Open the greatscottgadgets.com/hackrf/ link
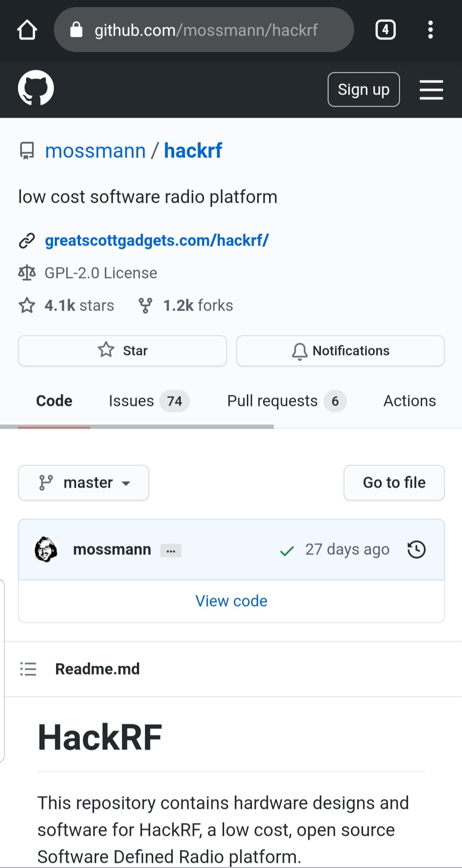 (x=157, y=240)
